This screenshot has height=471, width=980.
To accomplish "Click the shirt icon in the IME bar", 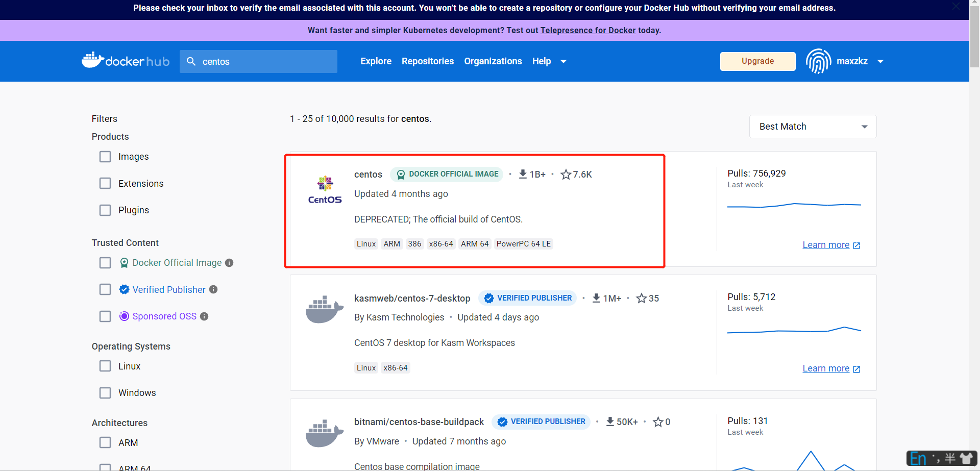I will click(966, 458).
